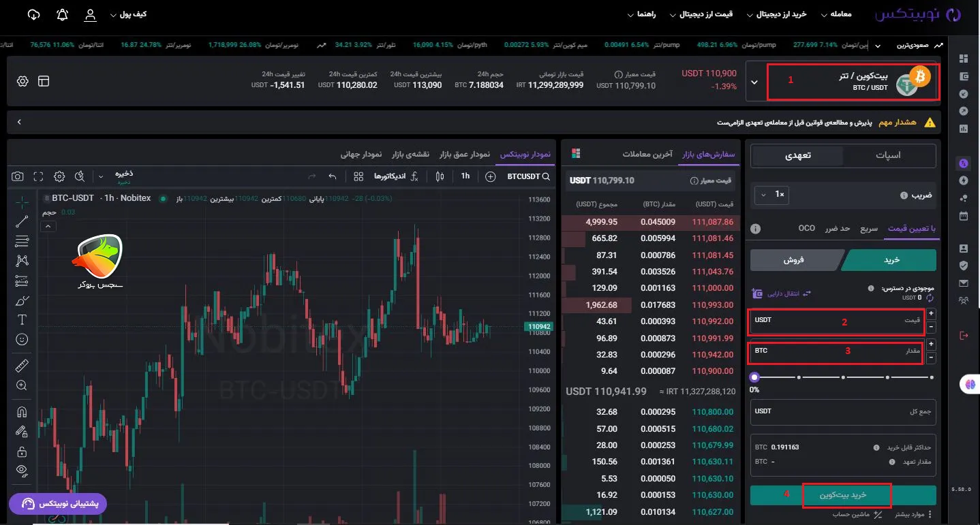Open user profile icon
Viewport: 980px width, 525px height.
[x=90, y=14]
